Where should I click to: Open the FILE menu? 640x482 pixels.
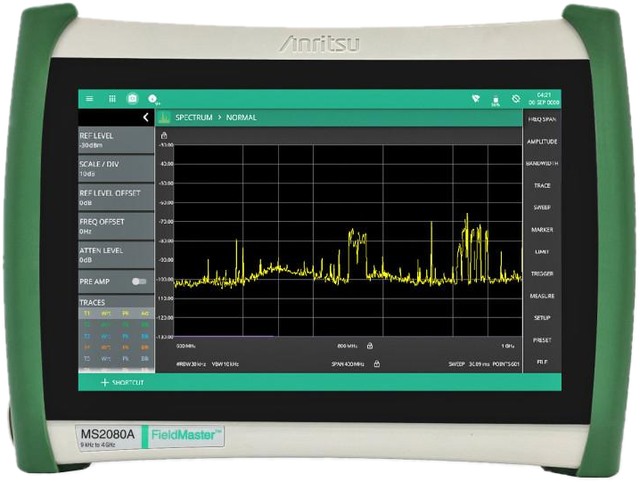pyautogui.click(x=542, y=362)
